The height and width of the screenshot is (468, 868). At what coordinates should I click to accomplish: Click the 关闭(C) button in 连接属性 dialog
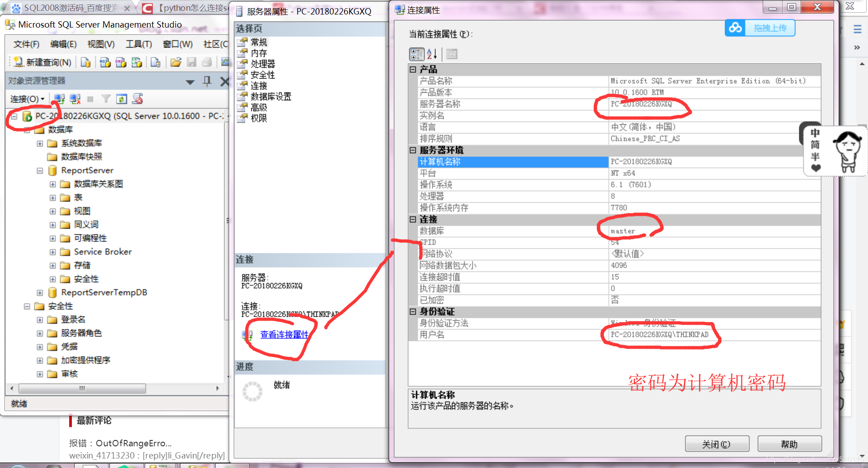717,443
